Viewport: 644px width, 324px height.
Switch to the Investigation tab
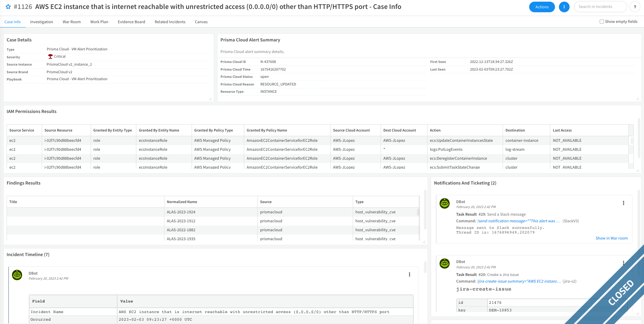tap(41, 22)
